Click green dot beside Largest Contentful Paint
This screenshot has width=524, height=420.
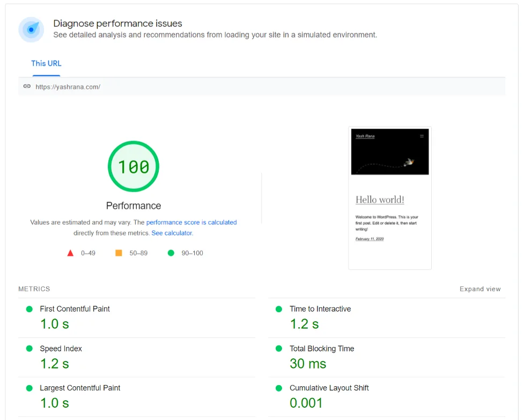pyautogui.click(x=29, y=388)
